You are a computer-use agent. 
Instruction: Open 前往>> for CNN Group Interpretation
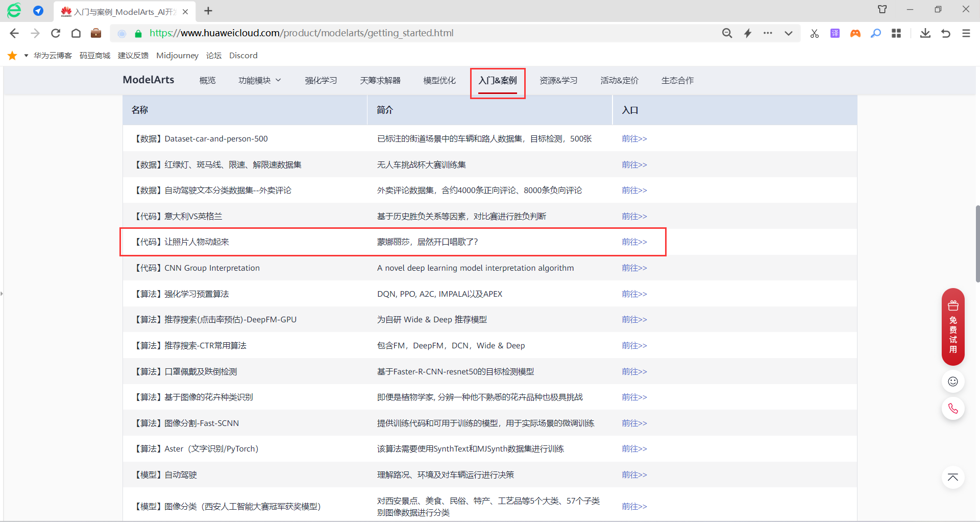point(634,268)
